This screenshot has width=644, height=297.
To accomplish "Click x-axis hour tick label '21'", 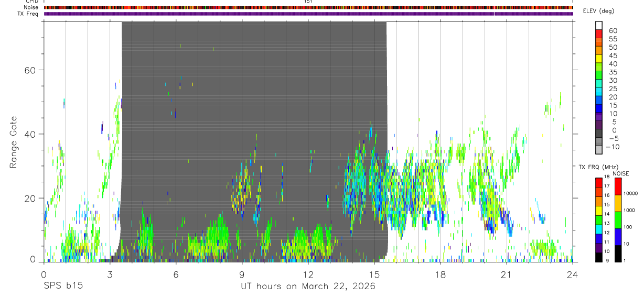I will point(506,274).
